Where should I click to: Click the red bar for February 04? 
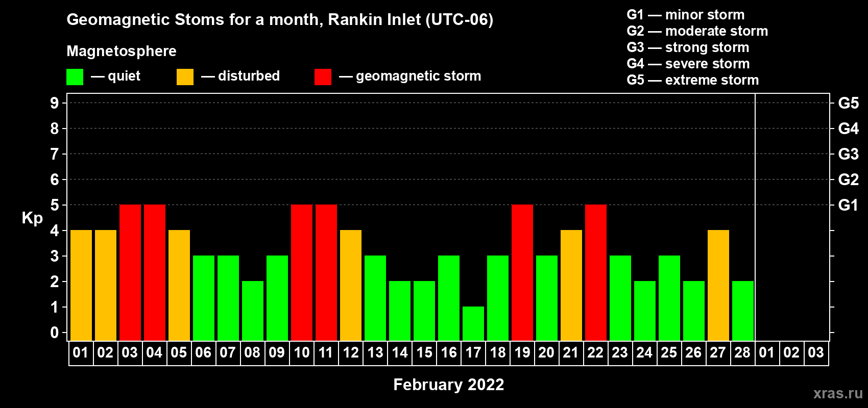tap(155, 272)
